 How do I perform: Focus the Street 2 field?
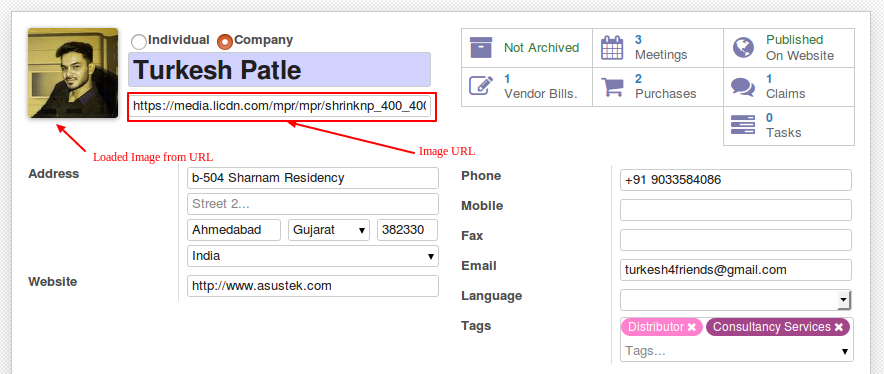point(312,204)
